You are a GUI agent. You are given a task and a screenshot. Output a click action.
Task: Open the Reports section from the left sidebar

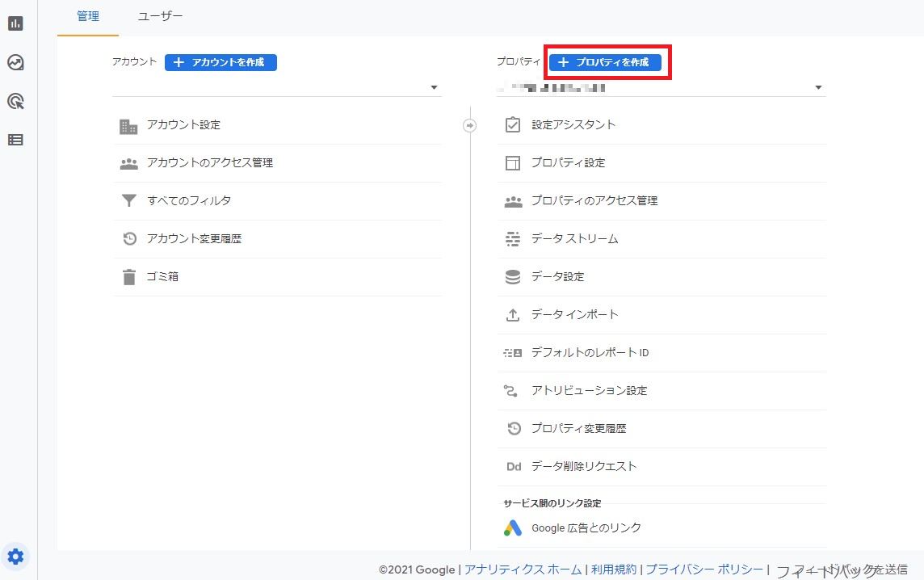pyautogui.click(x=15, y=23)
